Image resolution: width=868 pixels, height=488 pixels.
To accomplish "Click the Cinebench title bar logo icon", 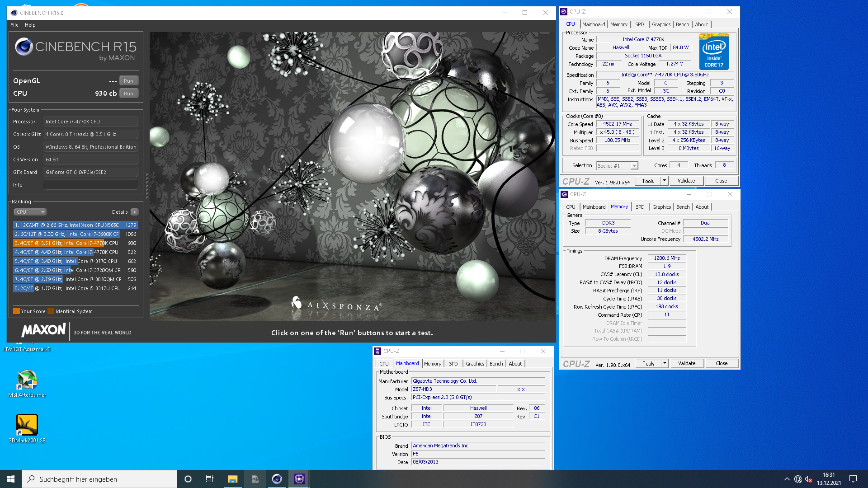I will [14, 13].
